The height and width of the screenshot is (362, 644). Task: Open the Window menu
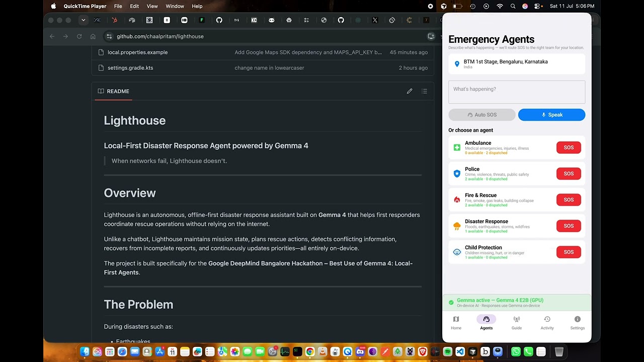(175, 6)
